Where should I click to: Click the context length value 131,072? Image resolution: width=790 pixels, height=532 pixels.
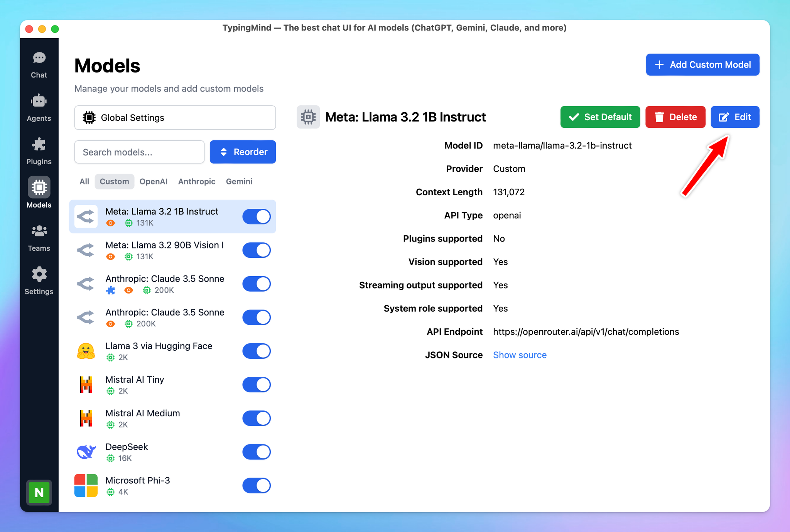point(509,192)
